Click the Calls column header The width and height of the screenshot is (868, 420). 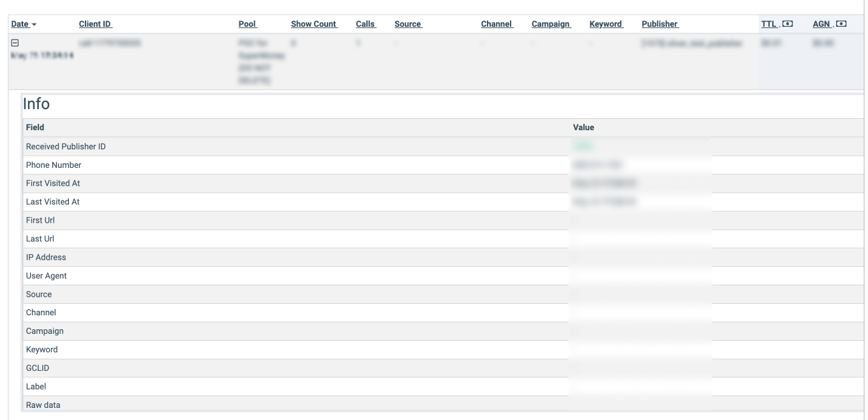pos(366,24)
